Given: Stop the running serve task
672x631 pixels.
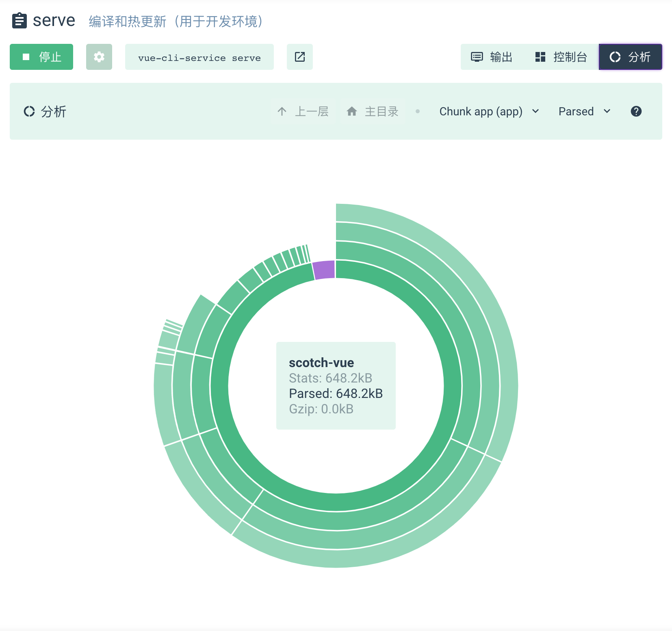Looking at the screenshot, I should coord(41,57).
